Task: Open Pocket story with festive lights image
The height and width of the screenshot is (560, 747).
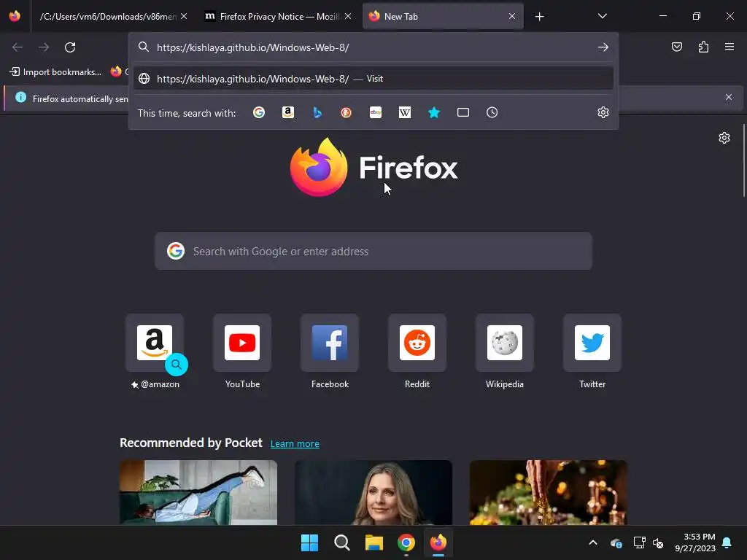Action: pos(549,492)
